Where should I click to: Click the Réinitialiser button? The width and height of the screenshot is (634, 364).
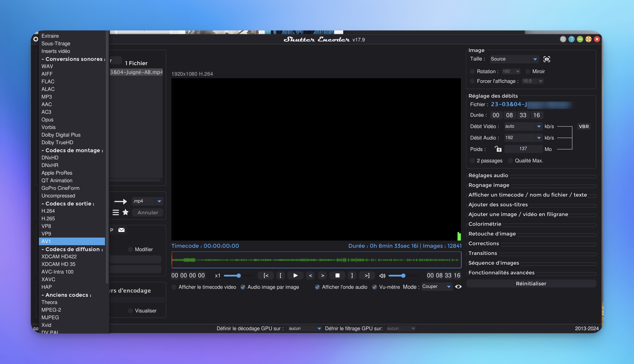coord(531,283)
